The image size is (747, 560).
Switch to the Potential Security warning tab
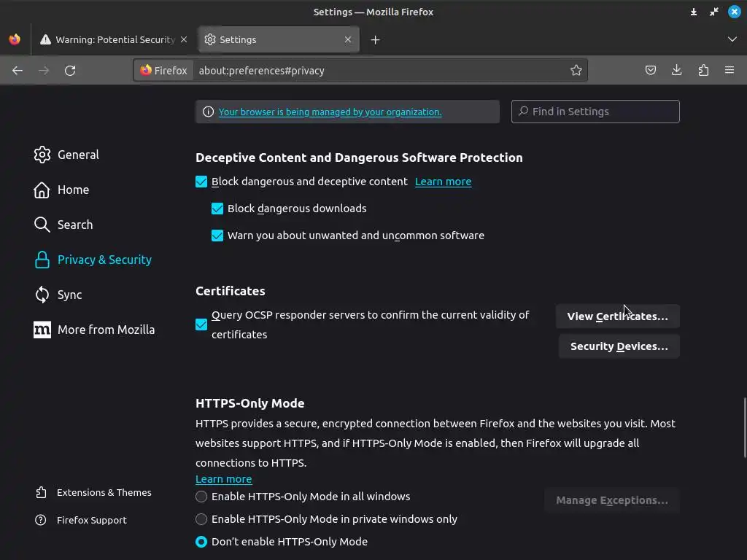[x=109, y=40]
